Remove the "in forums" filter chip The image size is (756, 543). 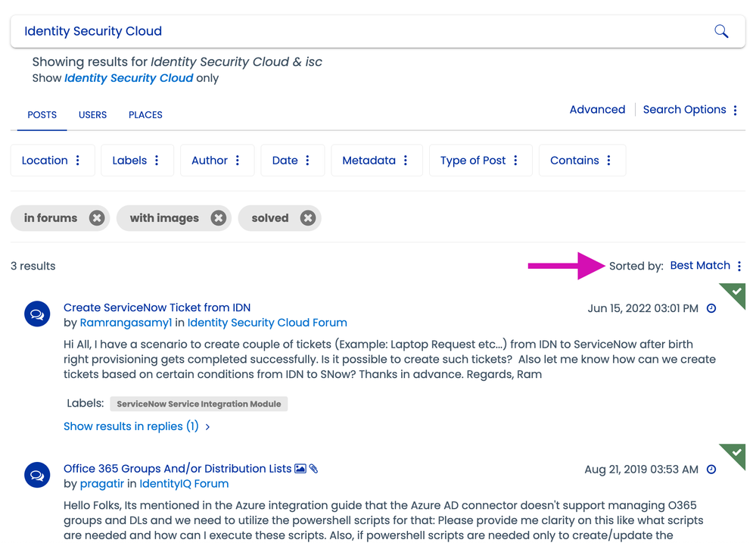click(x=97, y=218)
